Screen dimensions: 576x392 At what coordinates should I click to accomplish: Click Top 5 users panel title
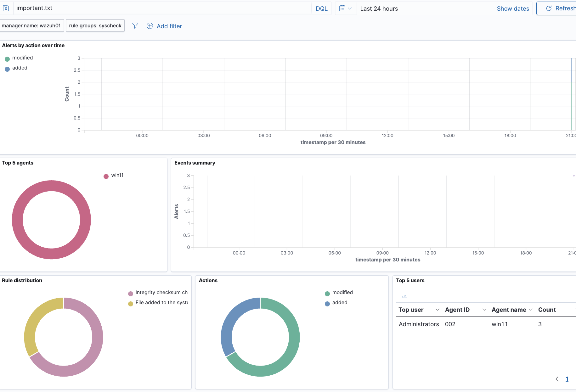(410, 281)
